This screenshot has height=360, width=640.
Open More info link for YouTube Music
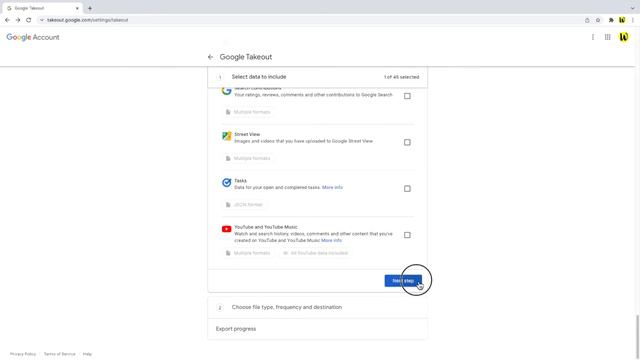(x=331, y=240)
